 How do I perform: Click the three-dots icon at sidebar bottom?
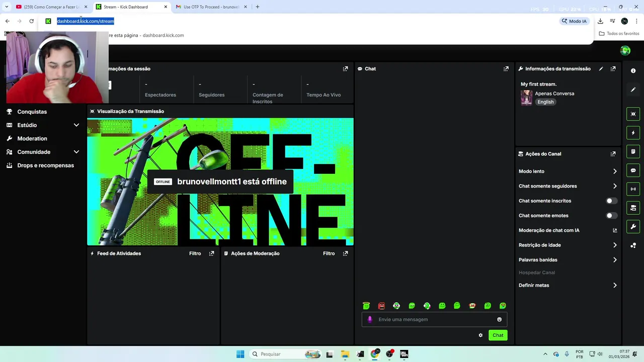click(x=633, y=245)
